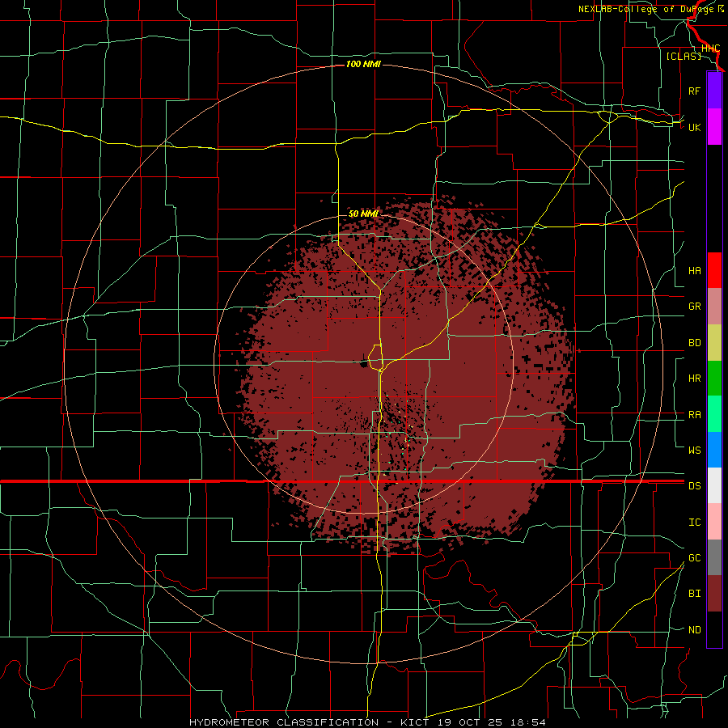This screenshot has width=728, height=728.
Task: Click the 100 NMI range ring label
Action: coord(363,64)
